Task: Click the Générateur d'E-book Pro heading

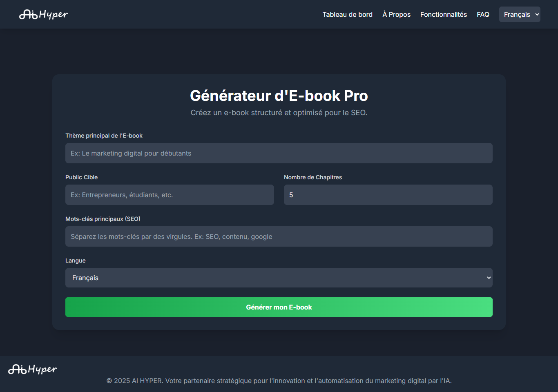Action: 279,96
